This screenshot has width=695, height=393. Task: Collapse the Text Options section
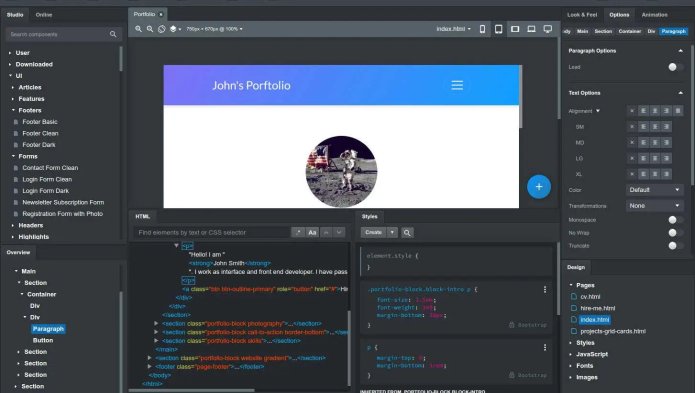click(x=680, y=93)
